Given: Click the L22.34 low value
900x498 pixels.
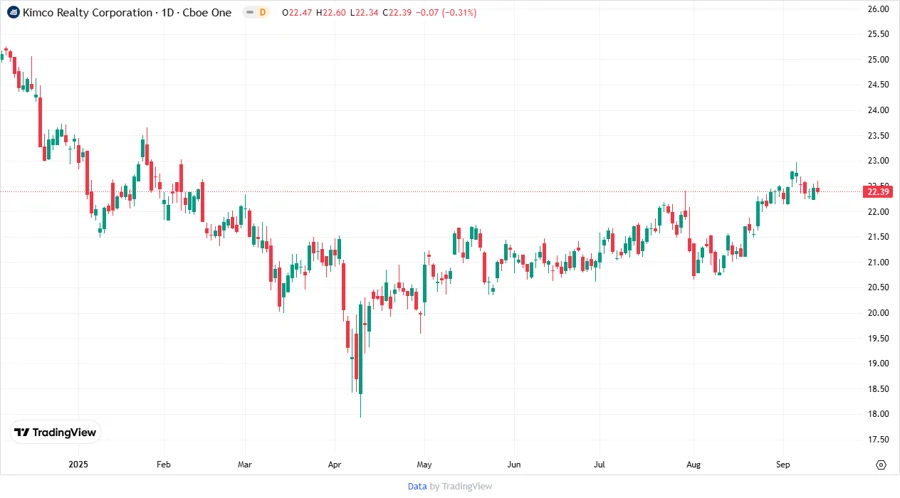Looking at the screenshot, I should tap(364, 12).
